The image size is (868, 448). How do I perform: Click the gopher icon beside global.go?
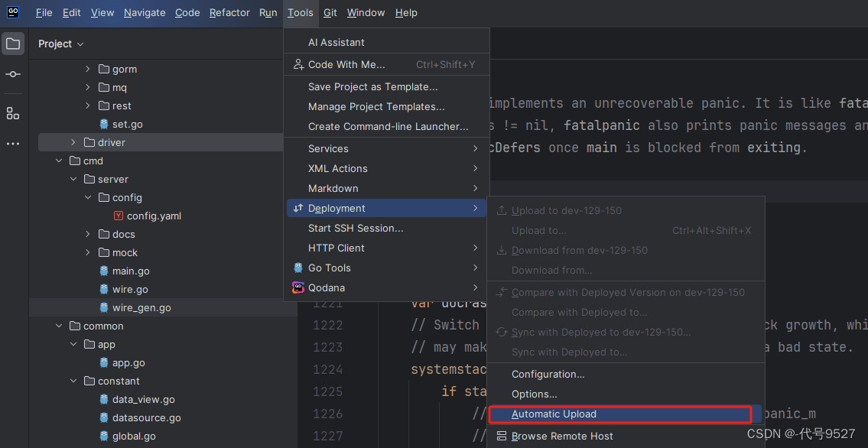click(103, 436)
